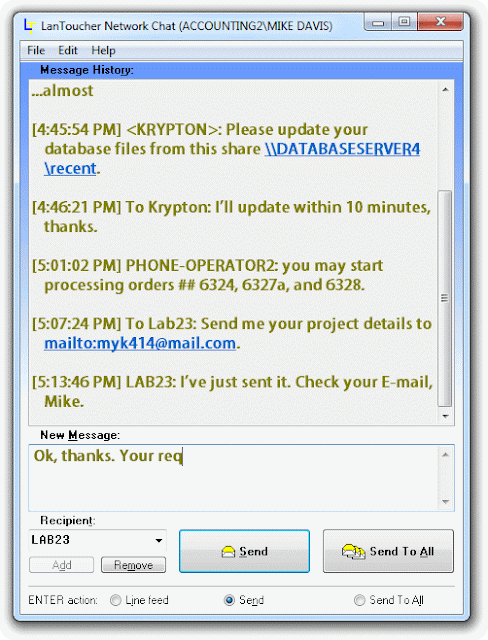Minimize the LanToucher window
This screenshot has width=488, height=640.
pos(378,22)
